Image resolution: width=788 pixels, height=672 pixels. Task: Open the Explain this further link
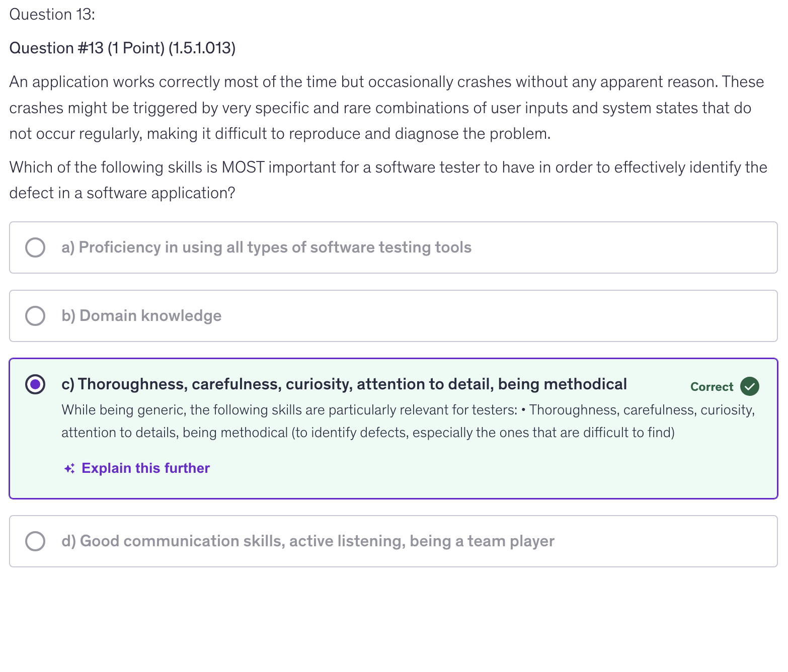145,468
